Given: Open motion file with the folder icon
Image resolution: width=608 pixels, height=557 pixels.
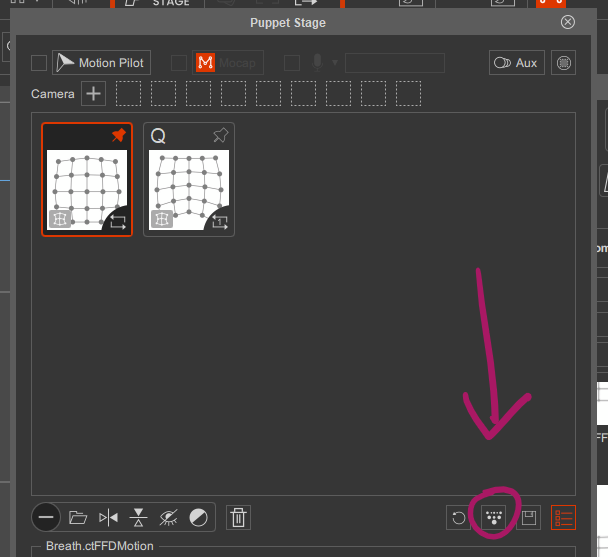Looking at the screenshot, I should 78,517.
